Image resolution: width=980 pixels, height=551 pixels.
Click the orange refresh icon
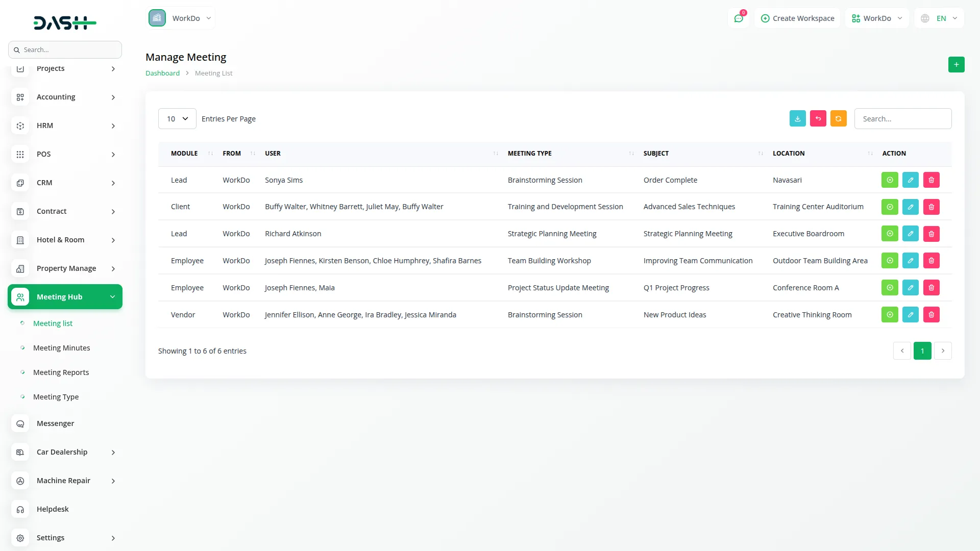838,118
